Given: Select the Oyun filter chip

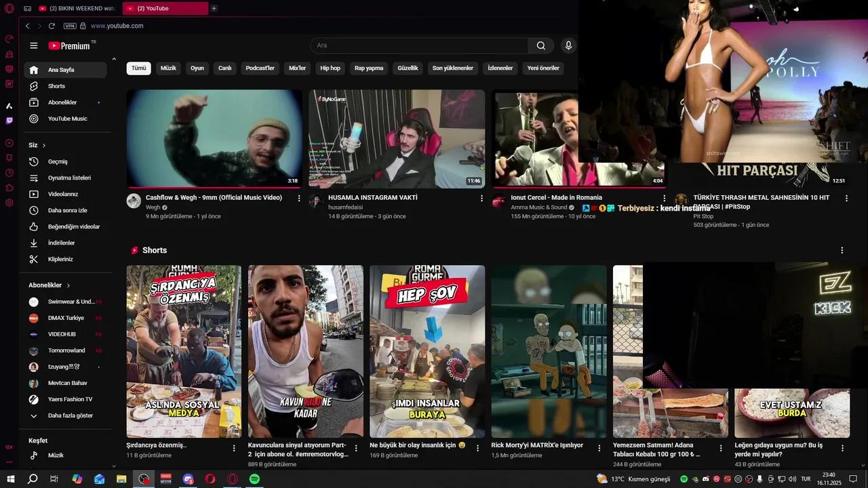Looking at the screenshot, I should point(197,68).
